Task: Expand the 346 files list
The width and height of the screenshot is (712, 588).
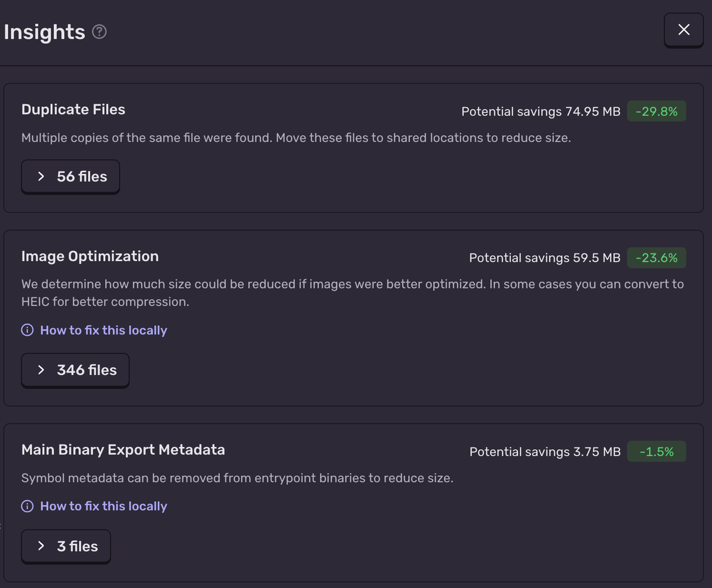Action: (75, 370)
